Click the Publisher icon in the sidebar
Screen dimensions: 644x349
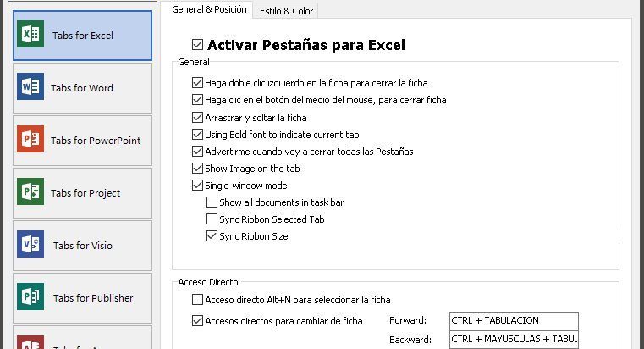coord(30,296)
